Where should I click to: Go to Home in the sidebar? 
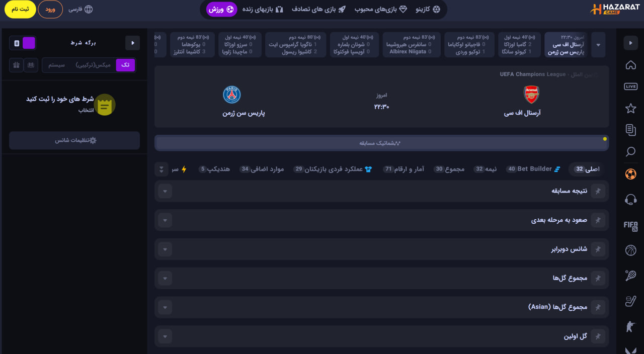[630, 65]
